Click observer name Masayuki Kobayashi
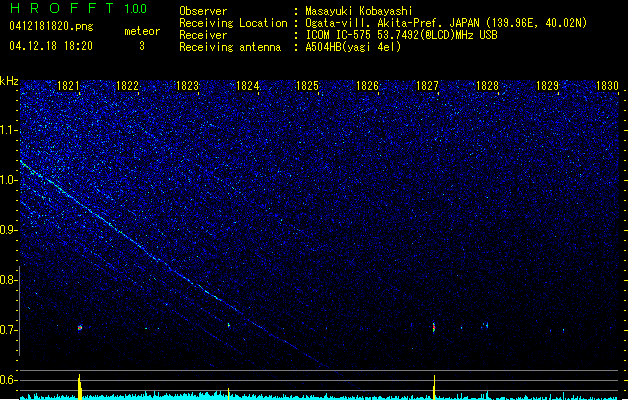 tap(359, 11)
